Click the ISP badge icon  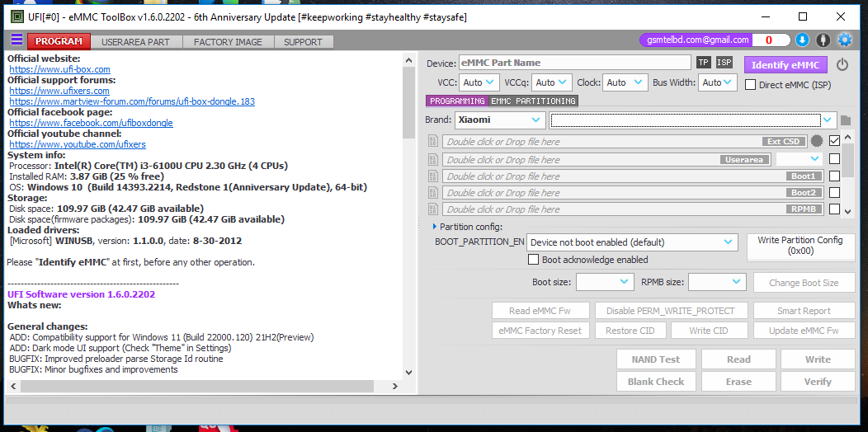click(x=724, y=63)
